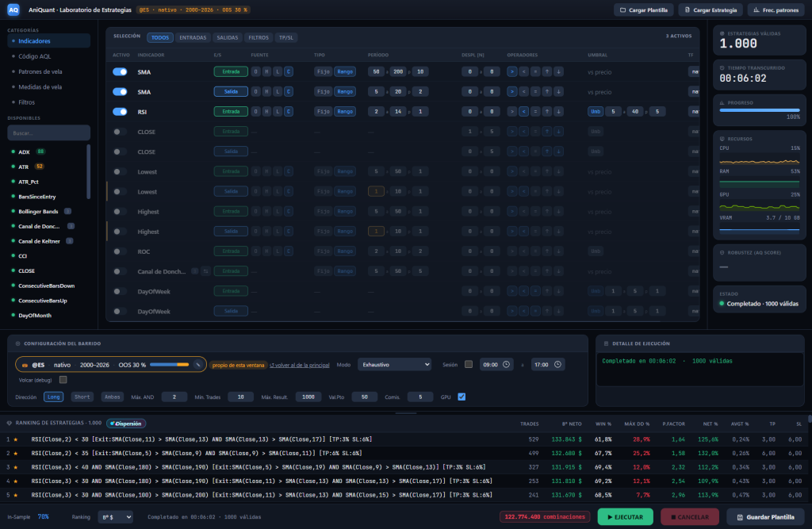Click the Progreso bar at 100%
The height and width of the screenshot is (529, 812).
point(760,109)
